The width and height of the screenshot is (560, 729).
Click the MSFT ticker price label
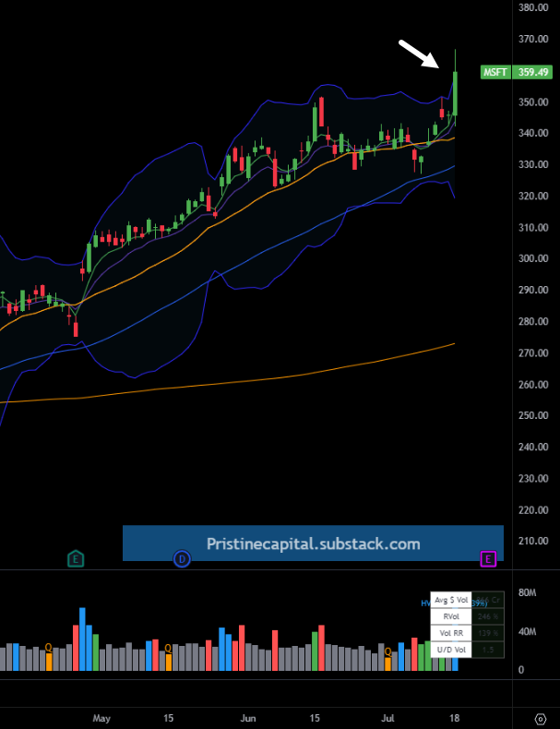(495, 72)
